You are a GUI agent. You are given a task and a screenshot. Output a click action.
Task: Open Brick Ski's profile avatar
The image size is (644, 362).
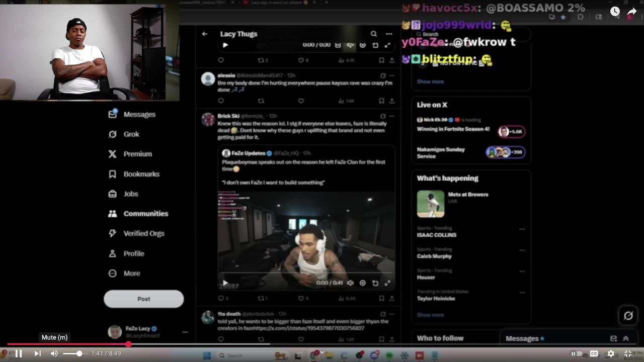208,119
